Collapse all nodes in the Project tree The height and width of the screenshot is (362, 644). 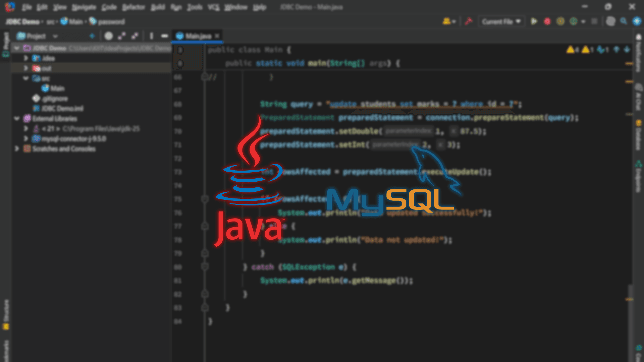135,36
